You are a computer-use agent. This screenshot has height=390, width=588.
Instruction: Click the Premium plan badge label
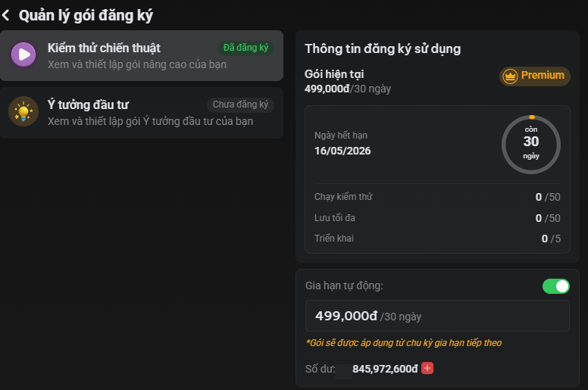click(543, 76)
